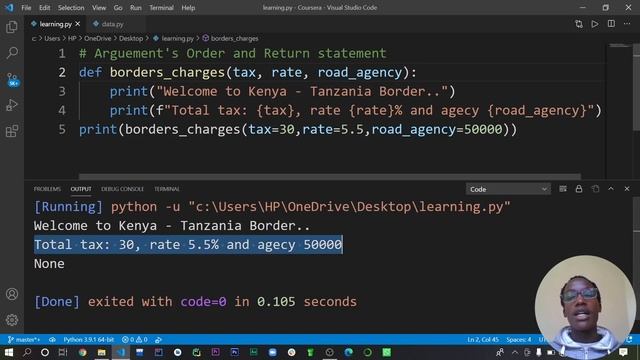
Task: Click the Run Code play button
Action: coord(595,24)
